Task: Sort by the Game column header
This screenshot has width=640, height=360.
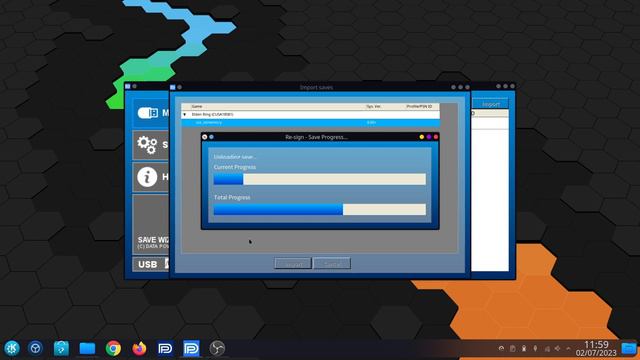Action: pos(197,107)
